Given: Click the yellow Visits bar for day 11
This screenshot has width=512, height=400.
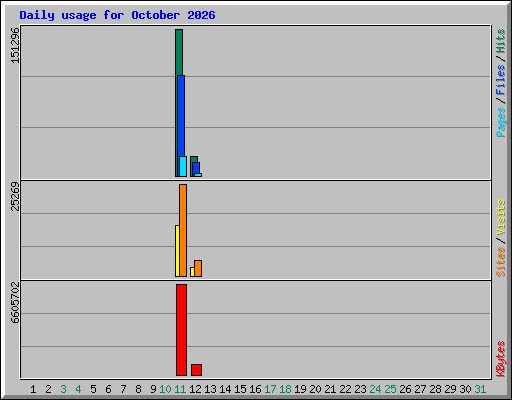Looking at the screenshot, I should click(x=177, y=251).
